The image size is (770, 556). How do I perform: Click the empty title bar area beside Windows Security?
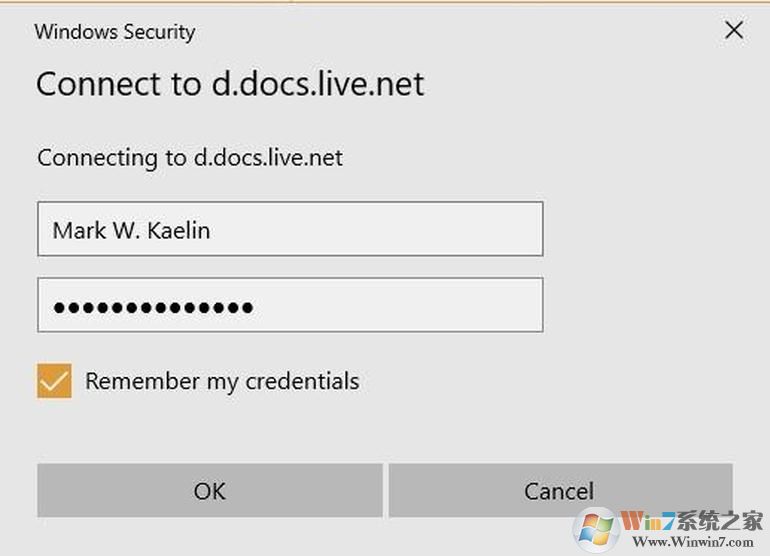click(x=450, y=31)
